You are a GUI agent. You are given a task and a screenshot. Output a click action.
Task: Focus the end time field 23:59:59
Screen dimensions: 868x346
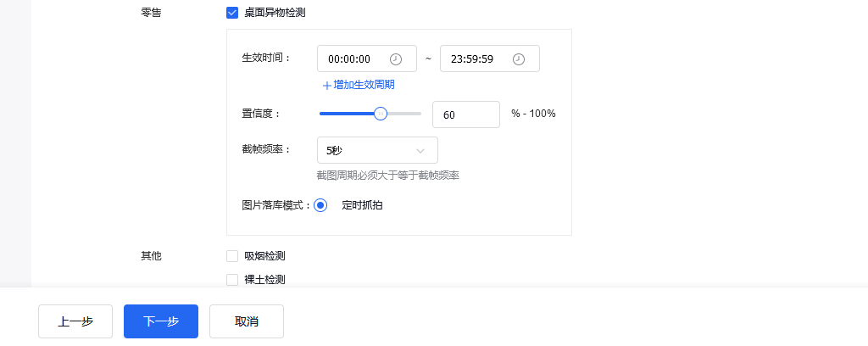click(490, 59)
